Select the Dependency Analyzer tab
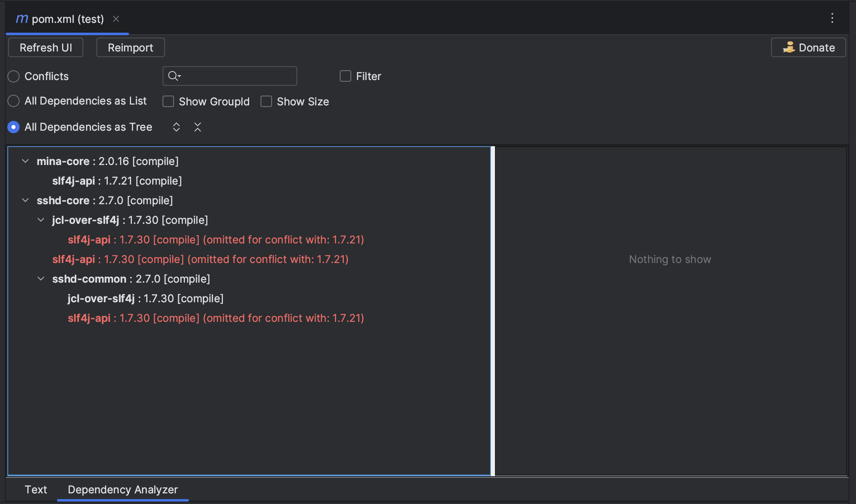This screenshot has width=856, height=504. tap(123, 489)
